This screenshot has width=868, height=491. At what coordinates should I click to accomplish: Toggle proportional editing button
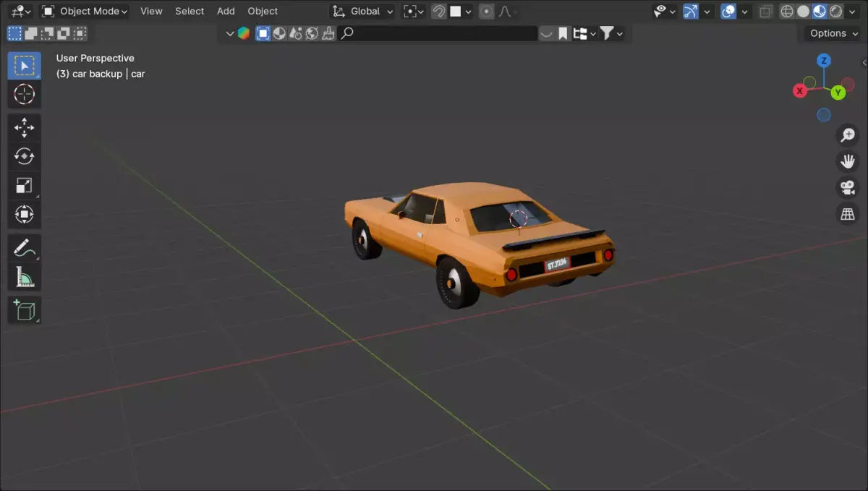pyautogui.click(x=487, y=12)
